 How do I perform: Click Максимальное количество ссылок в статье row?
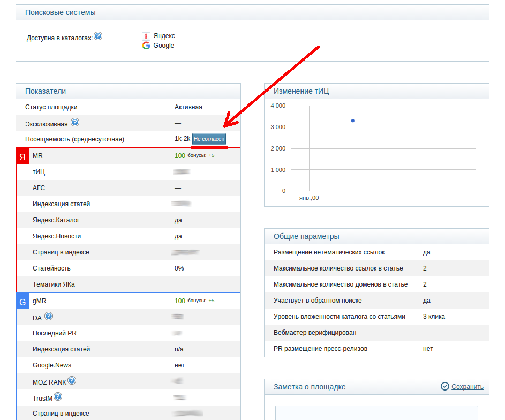[x=376, y=268]
